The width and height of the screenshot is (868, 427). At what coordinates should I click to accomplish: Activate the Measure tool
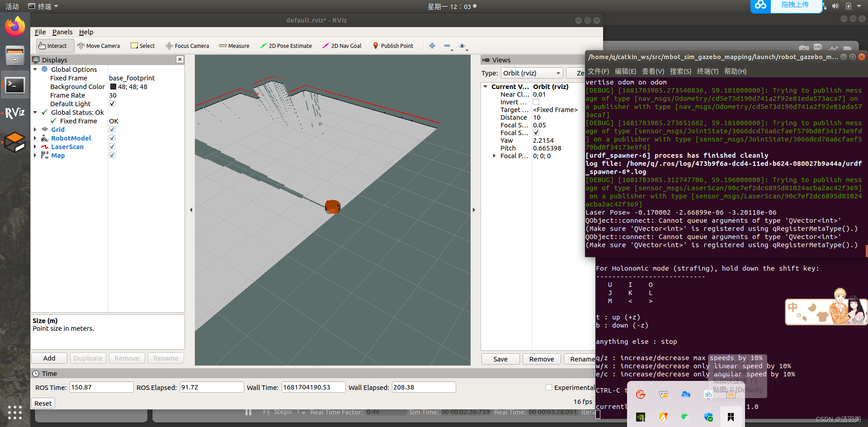click(234, 46)
